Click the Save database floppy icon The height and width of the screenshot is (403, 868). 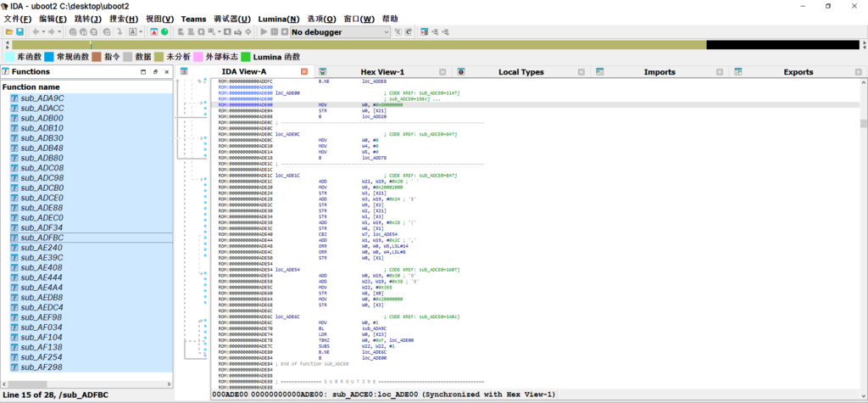20,32
